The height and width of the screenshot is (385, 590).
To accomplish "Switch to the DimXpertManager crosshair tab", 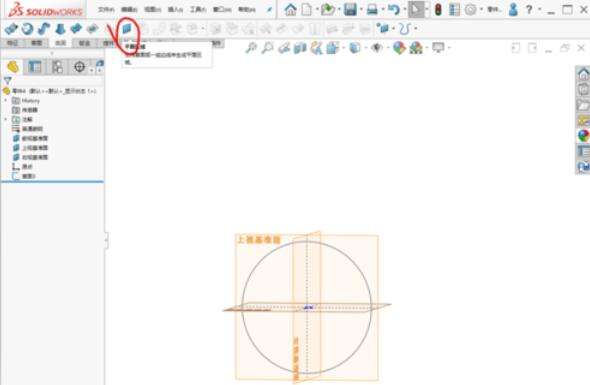I will [79, 67].
